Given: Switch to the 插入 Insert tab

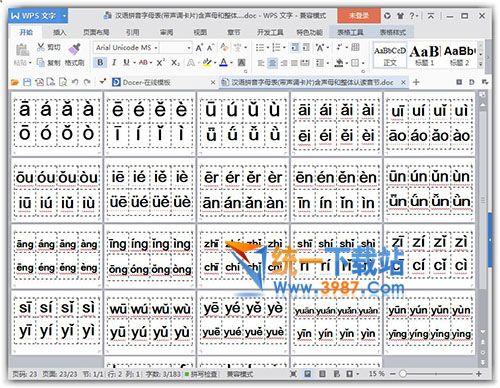Looking at the screenshot, I should tap(59, 32).
